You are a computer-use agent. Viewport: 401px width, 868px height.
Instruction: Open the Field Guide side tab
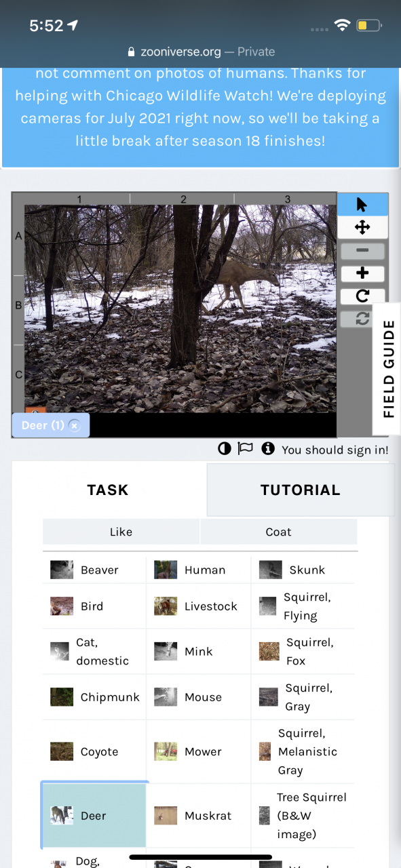[388, 369]
